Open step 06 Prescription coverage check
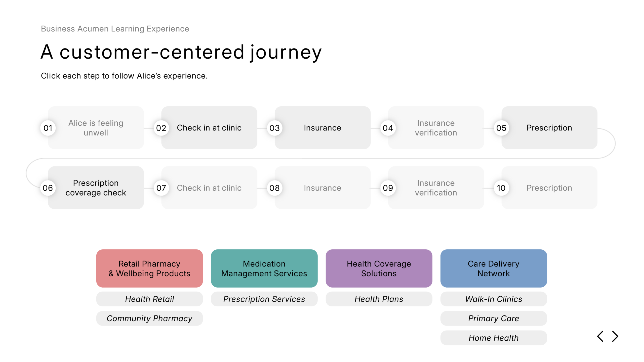Image resolution: width=644 pixels, height=362 pixels. point(96,188)
